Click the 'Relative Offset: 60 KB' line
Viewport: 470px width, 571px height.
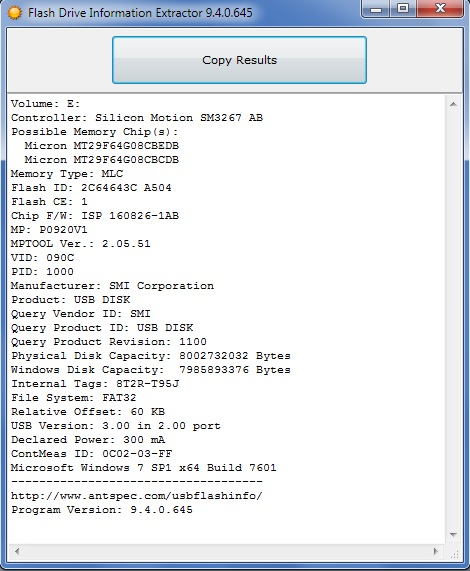(x=88, y=411)
